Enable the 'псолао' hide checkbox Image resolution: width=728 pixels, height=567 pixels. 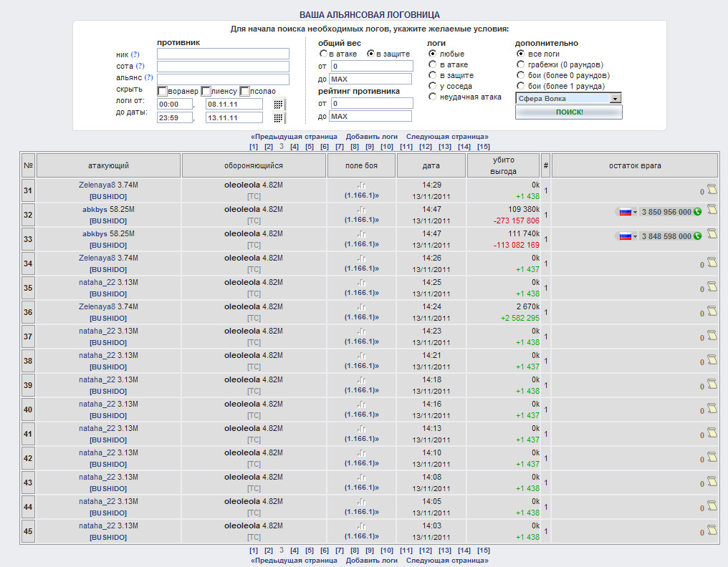pyautogui.click(x=245, y=91)
